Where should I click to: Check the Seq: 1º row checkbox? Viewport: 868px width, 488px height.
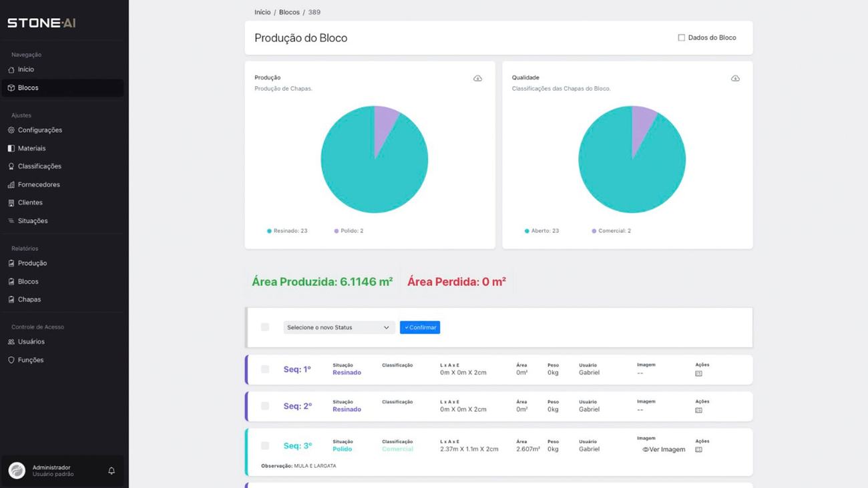click(265, 369)
